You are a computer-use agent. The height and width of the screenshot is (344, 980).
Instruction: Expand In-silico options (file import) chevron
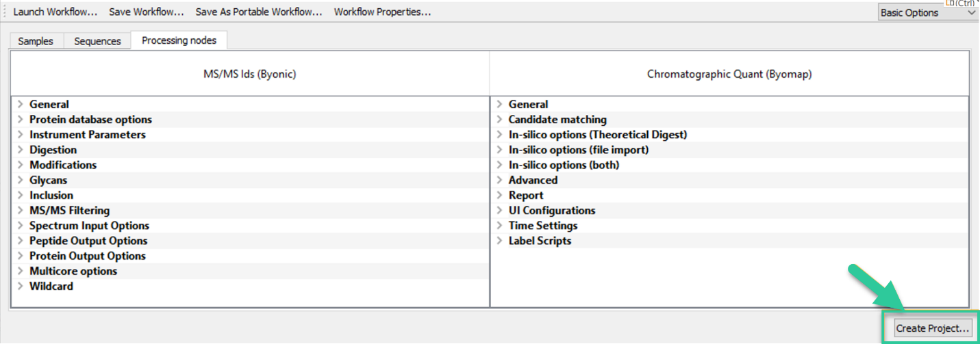click(500, 150)
